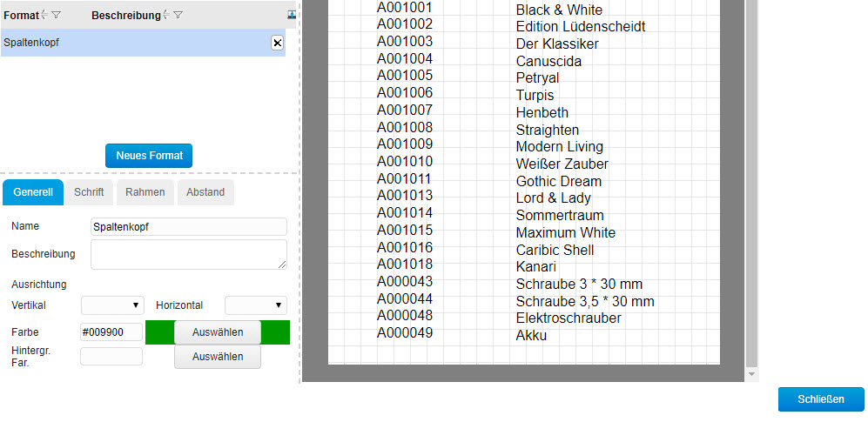Image resolution: width=868 pixels, height=422 pixels.
Task: Select article number A000049 in preview
Action: [x=405, y=333]
